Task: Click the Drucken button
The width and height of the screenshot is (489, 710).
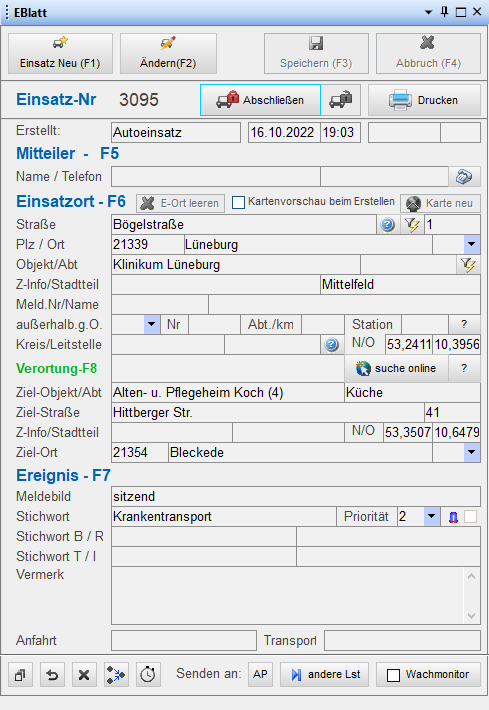Action: click(x=424, y=100)
